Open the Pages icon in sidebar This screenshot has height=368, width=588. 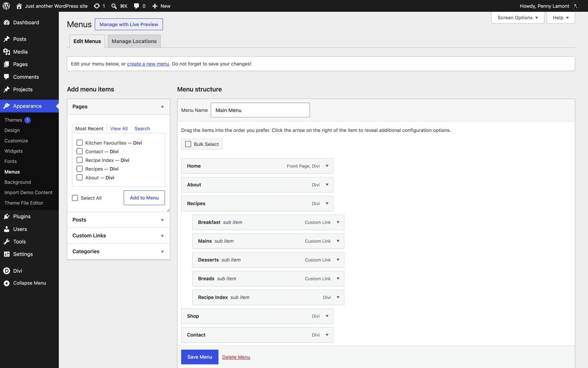[x=7, y=64]
